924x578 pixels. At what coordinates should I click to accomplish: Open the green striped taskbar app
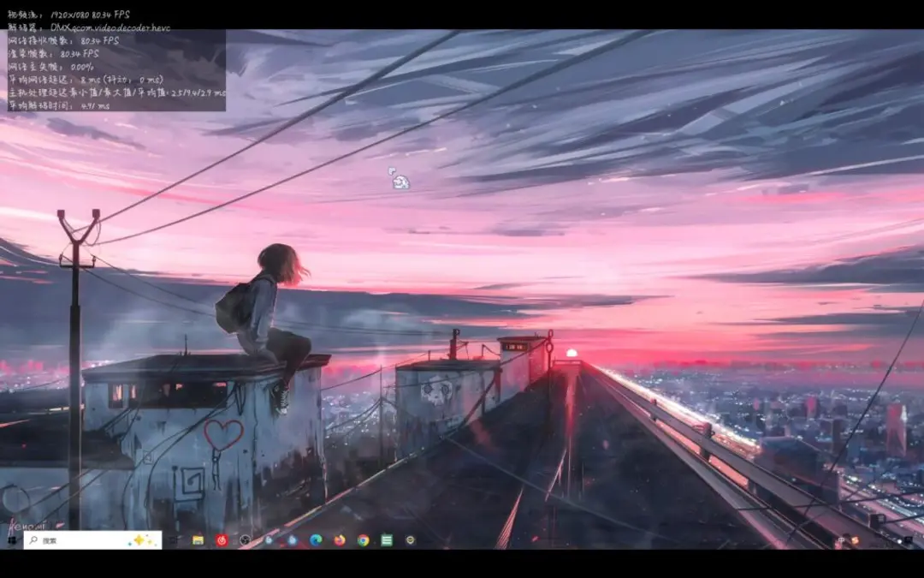(387, 539)
